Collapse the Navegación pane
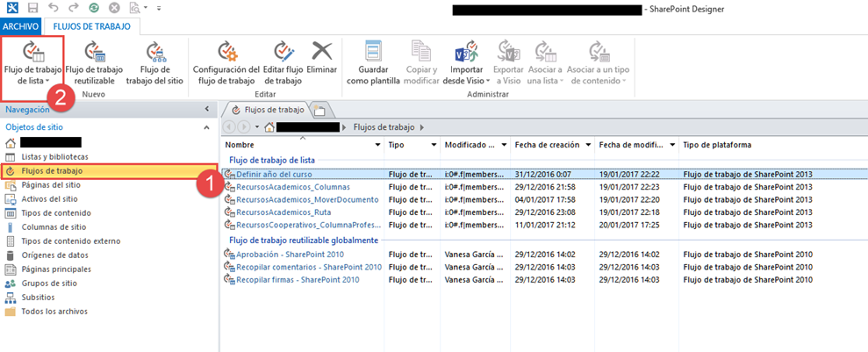The width and height of the screenshot is (868, 352). (206, 110)
